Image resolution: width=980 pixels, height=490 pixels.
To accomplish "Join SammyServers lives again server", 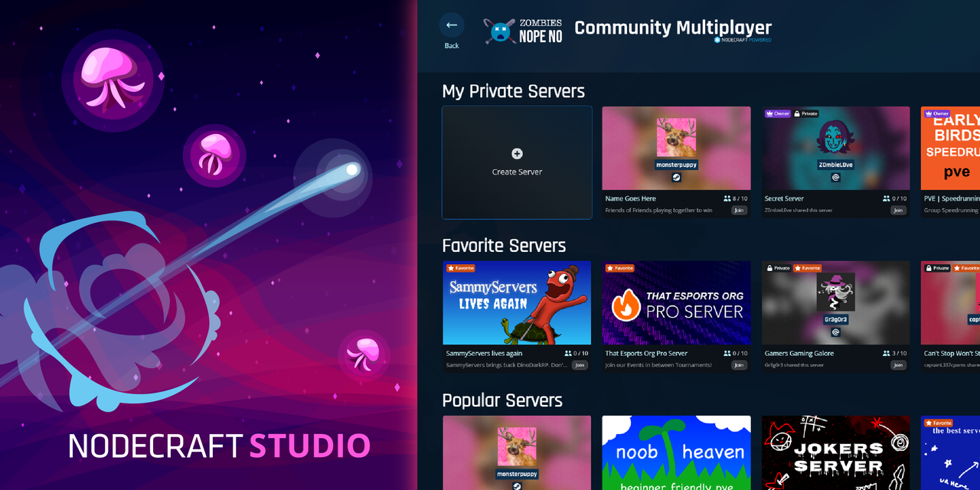I will tap(580, 364).
